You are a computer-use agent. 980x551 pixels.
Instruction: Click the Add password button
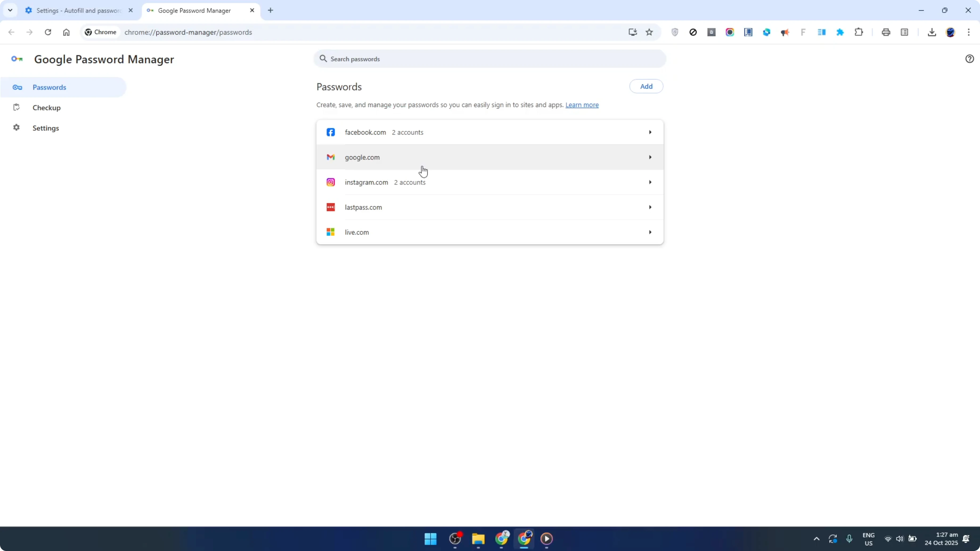(646, 86)
